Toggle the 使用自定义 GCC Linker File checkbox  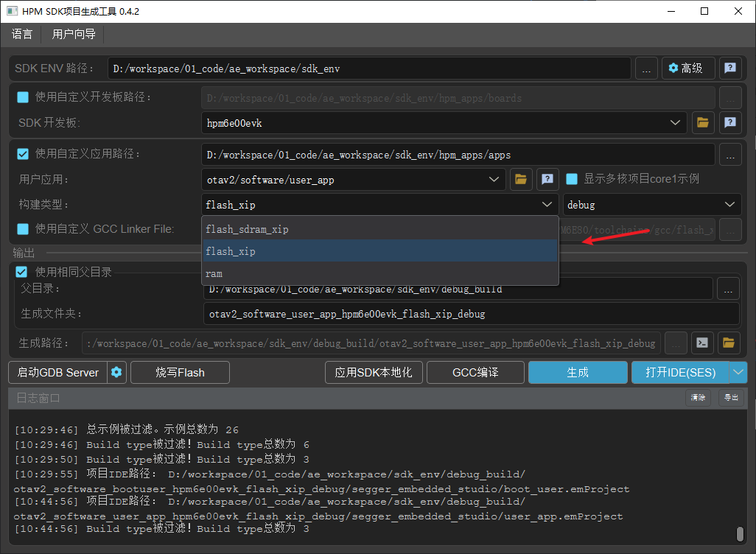coord(23,229)
